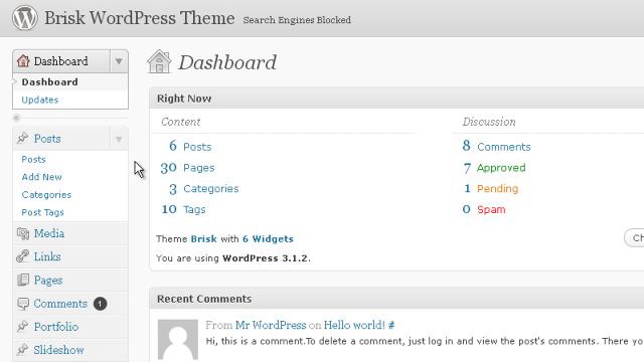
Task: Click the 7 approved count number
Action: (x=467, y=168)
